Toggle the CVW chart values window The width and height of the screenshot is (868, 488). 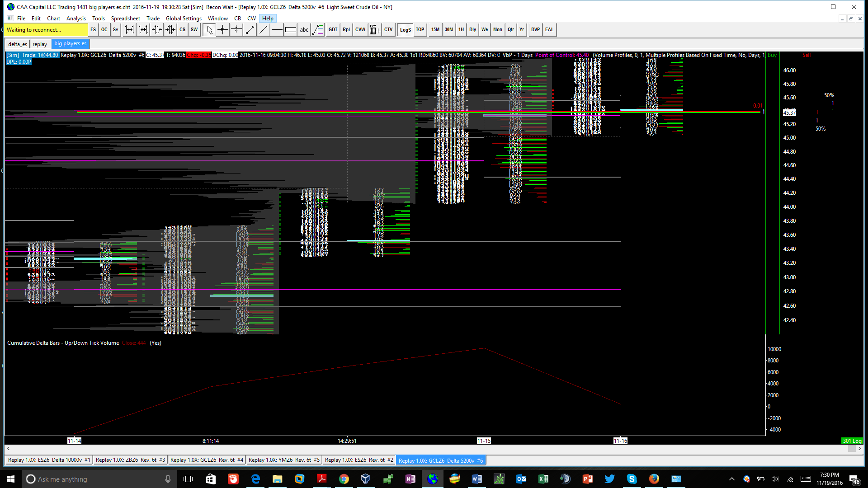pyautogui.click(x=360, y=30)
